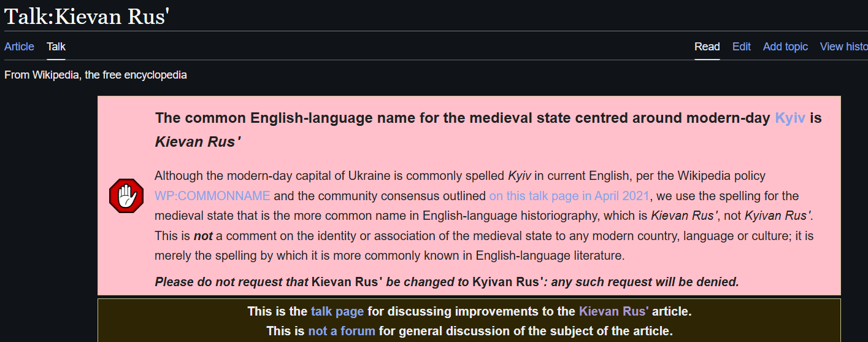Select the Talk tab
Screen dimensions: 868x342
pos(56,47)
